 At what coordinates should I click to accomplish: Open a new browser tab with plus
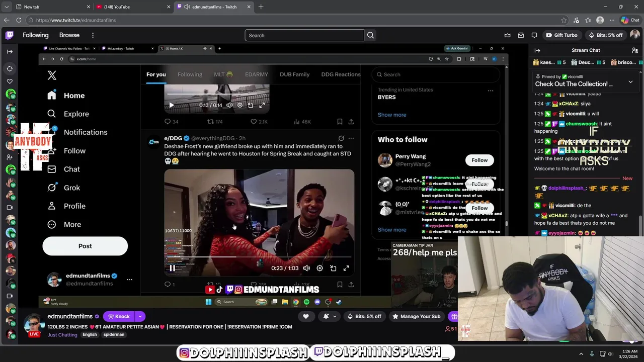coord(261,7)
